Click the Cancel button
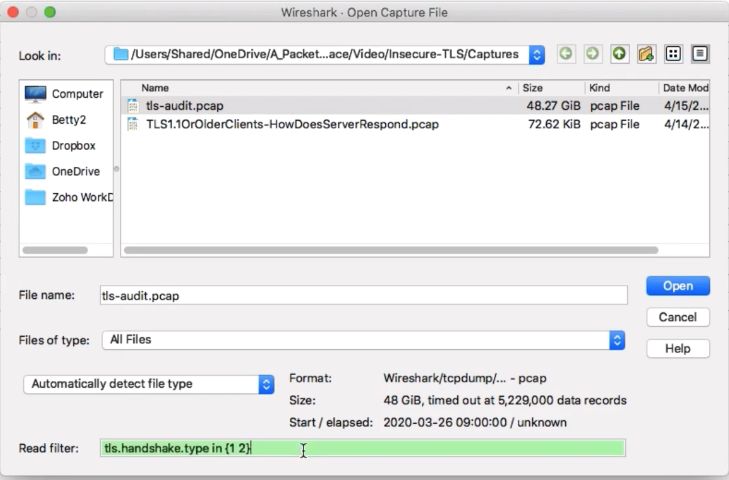This screenshot has width=729, height=480. pos(678,317)
